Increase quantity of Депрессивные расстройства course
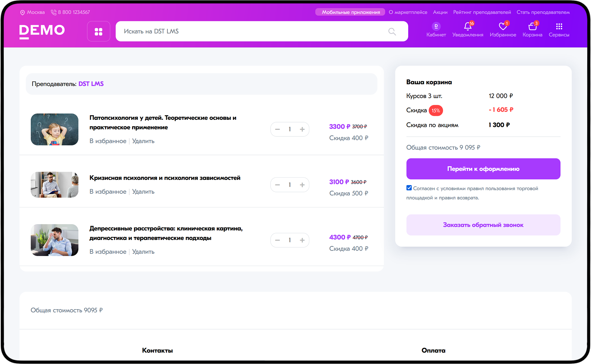 point(302,240)
